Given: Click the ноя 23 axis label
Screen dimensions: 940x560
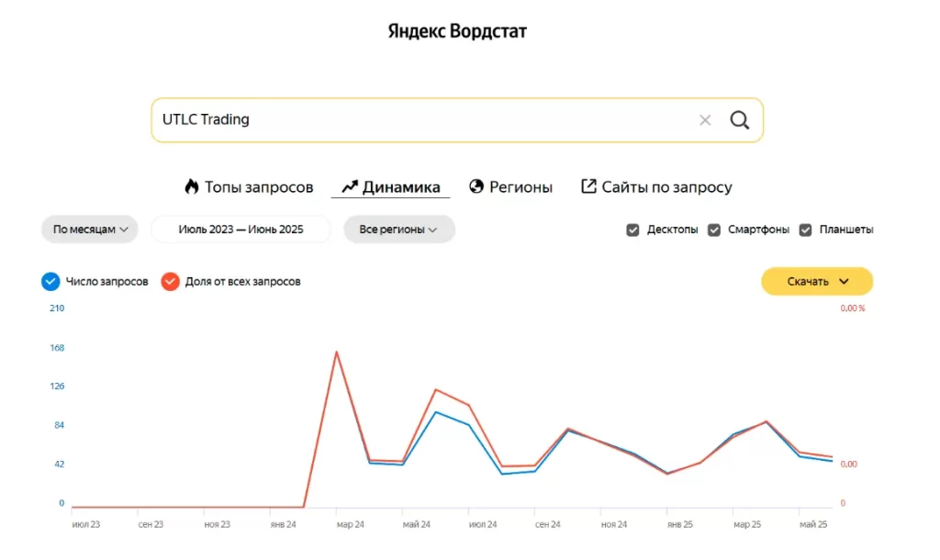Looking at the screenshot, I should (x=217, y=524).
